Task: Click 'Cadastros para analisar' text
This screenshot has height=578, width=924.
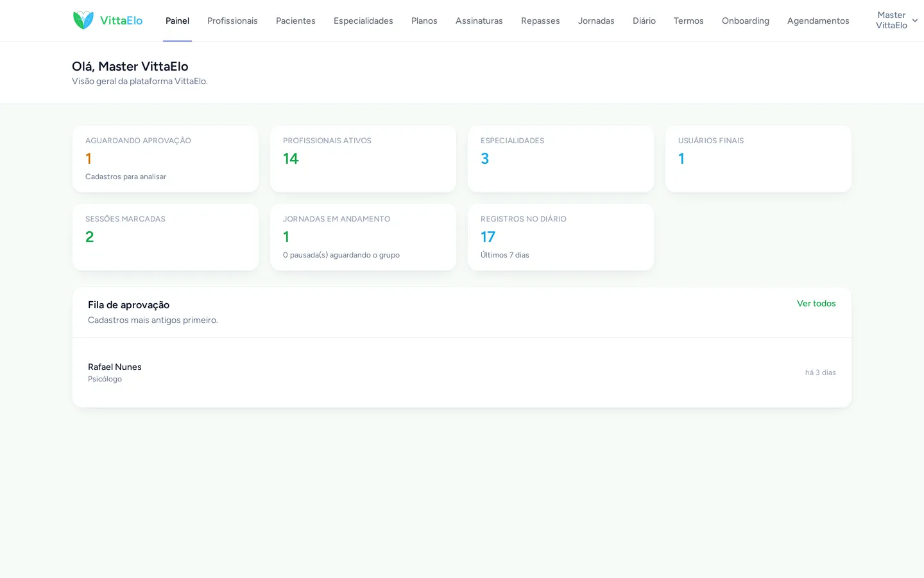Action: point(126,177)
